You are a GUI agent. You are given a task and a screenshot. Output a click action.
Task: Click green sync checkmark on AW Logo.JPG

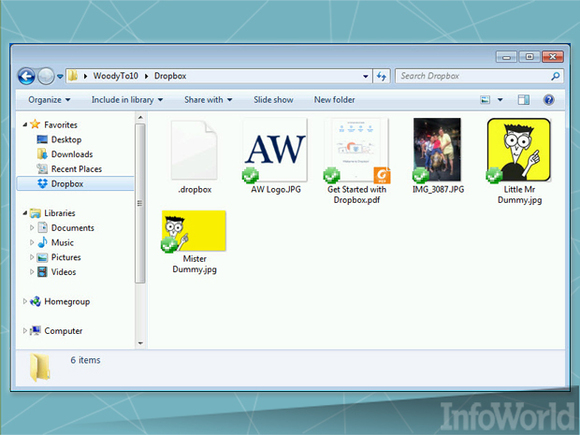[x=250, y=175]
